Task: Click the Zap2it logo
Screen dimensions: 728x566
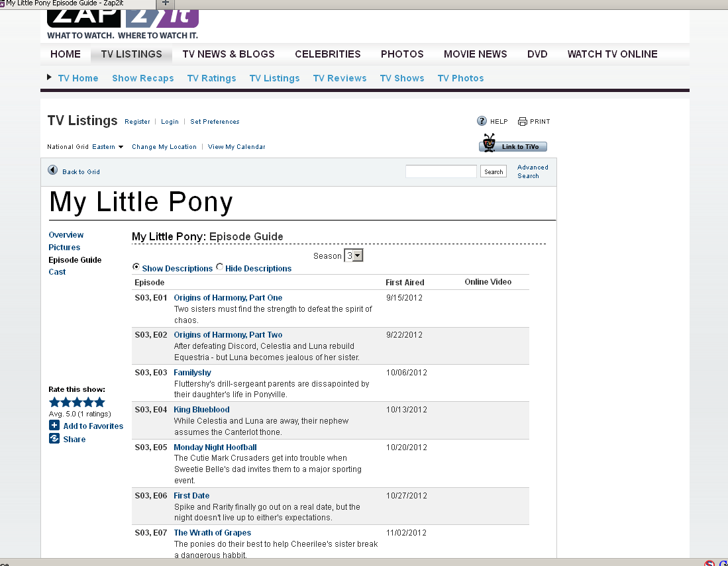Action: point(123,19)
